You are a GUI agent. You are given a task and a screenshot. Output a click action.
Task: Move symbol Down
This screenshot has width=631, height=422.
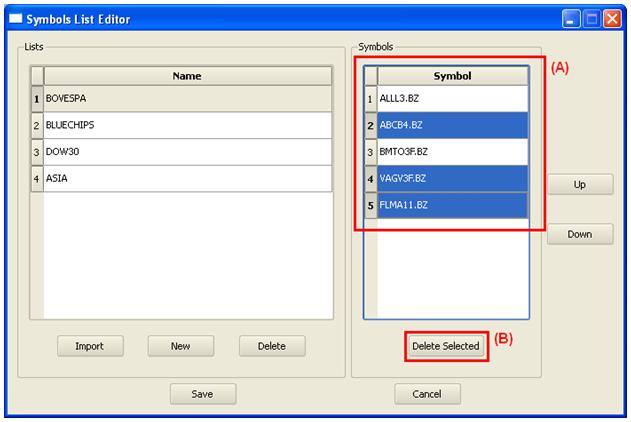coord(579,234)
